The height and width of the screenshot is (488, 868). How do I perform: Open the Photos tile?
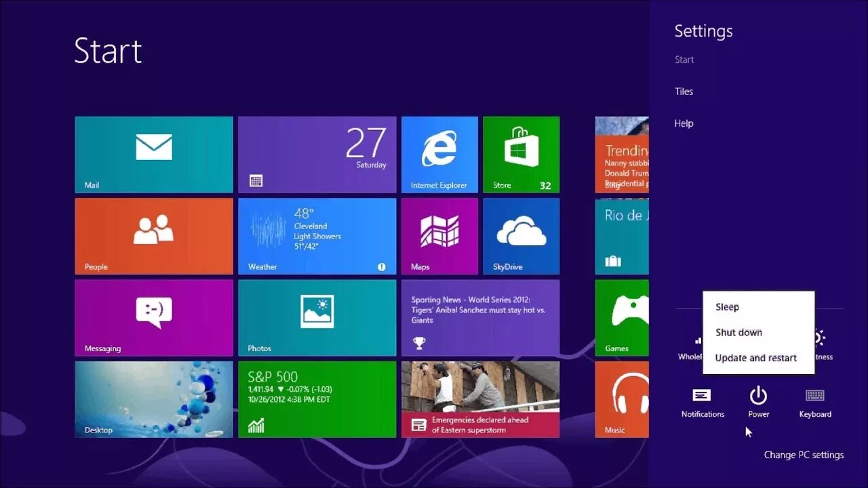pyautogui.click(x=317, y=318)
